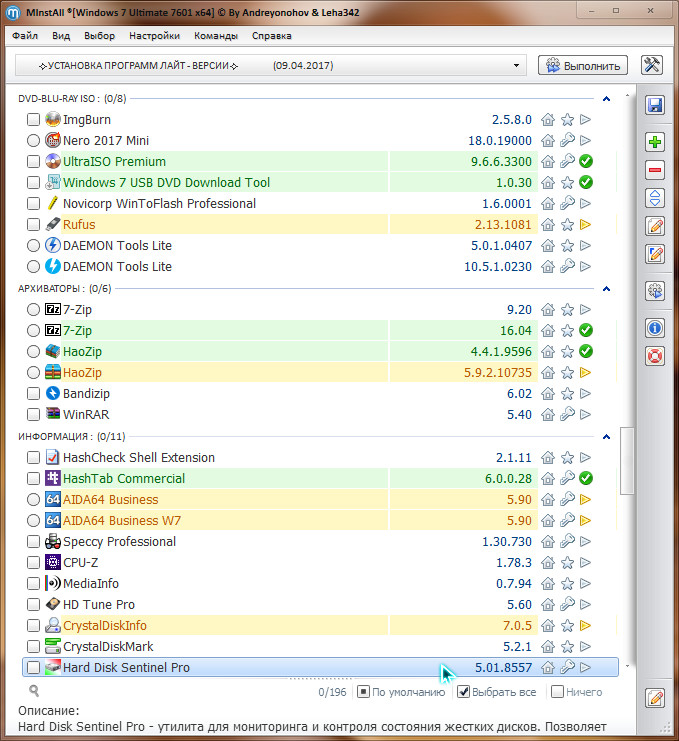The width and height of the screenshot is (679, 741).
Task: Open the Справка menu
Action: click(x=272, y=36)
